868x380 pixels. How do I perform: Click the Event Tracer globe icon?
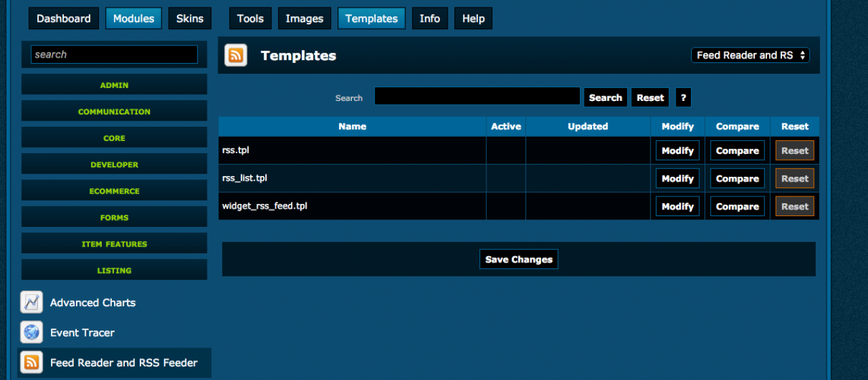point(32,333)
